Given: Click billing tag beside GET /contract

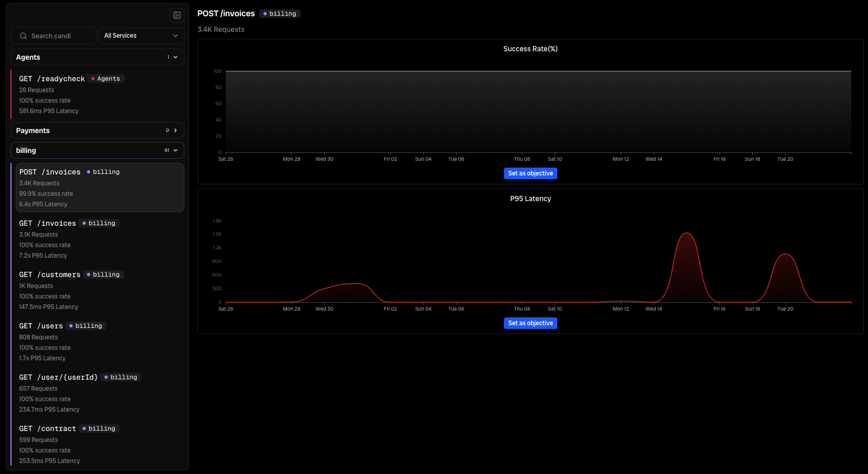Looking at the screenshot, I should [x=99, y=428].
